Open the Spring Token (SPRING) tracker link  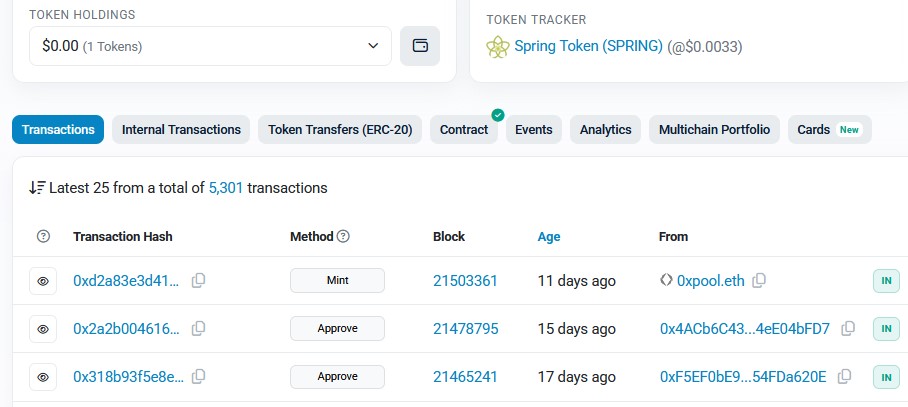pos(588,46)
